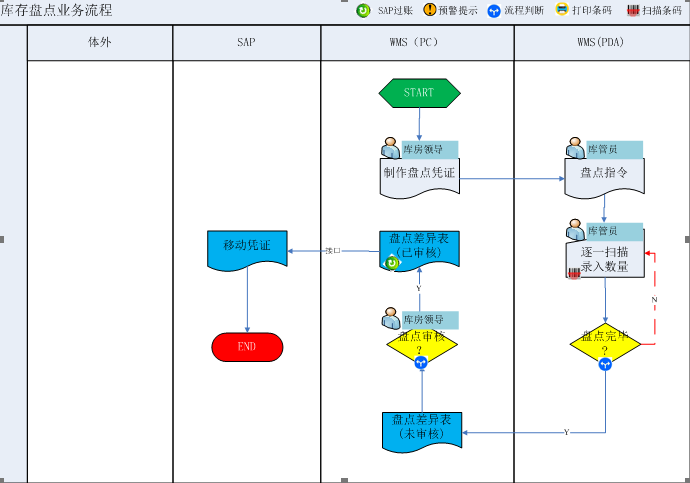
Task: Click the person icon beside 盘点指令
Action: click(575, 148)
